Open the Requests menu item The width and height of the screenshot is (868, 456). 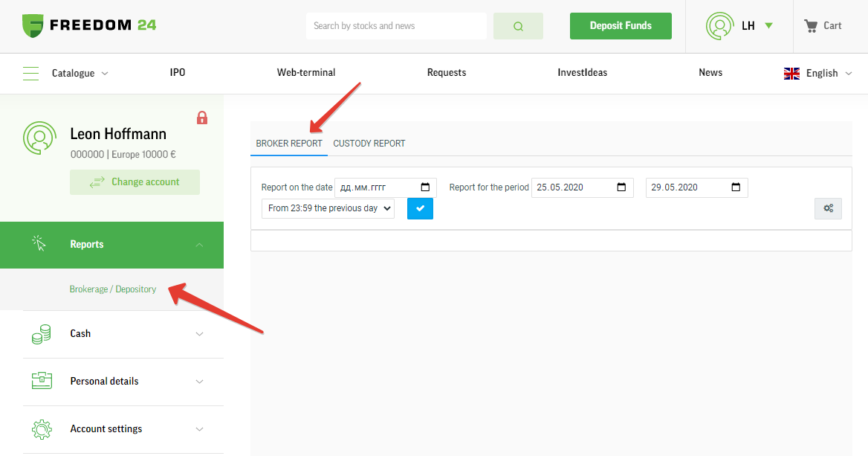447,73
